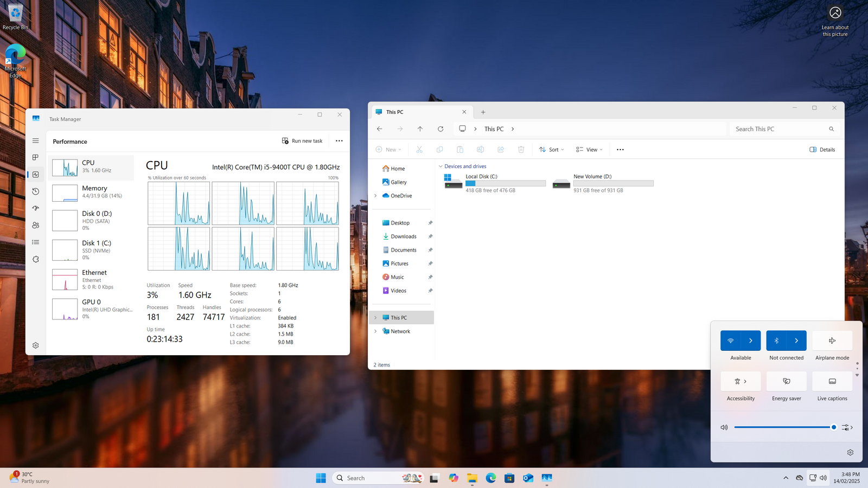
Task: Expand the Network tree node
Action: [375, 331]
